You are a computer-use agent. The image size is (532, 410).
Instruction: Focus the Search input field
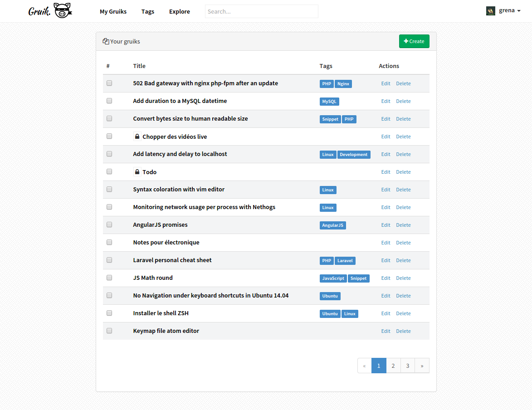pos(262,11)
